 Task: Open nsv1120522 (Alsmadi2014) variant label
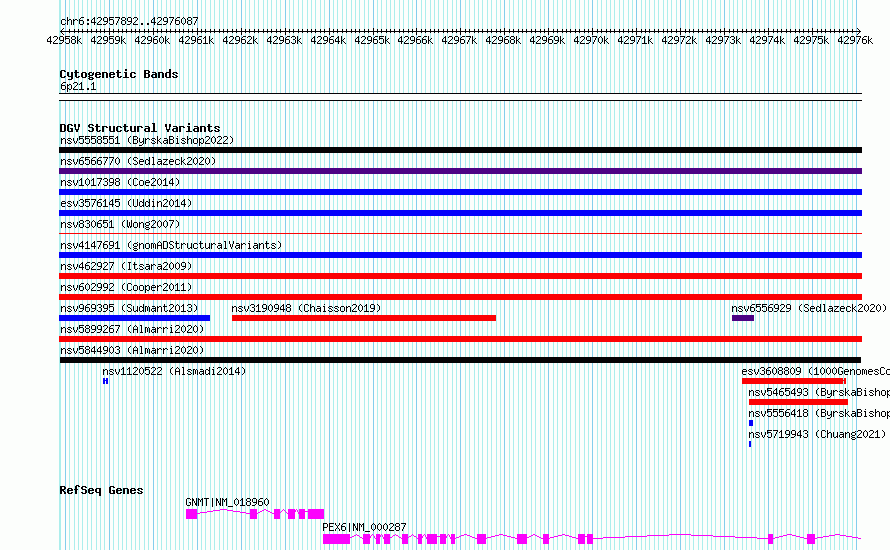[x=174, y=371]
